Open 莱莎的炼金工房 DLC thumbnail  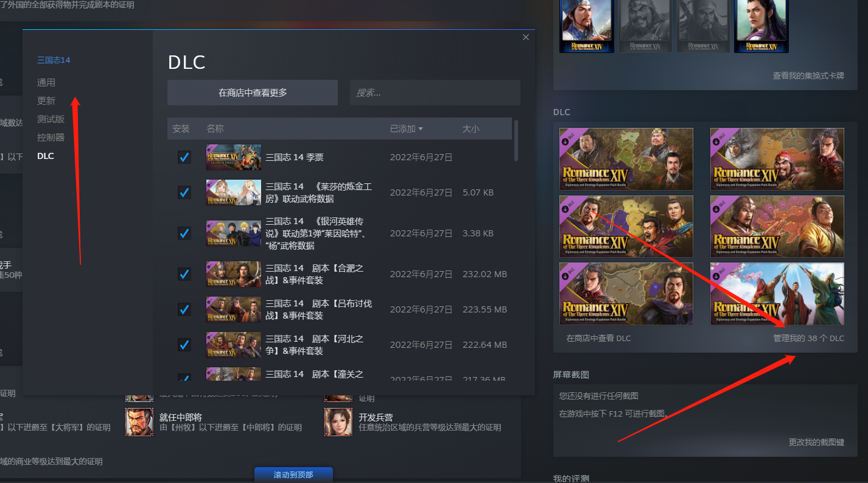tap(234, 192)
